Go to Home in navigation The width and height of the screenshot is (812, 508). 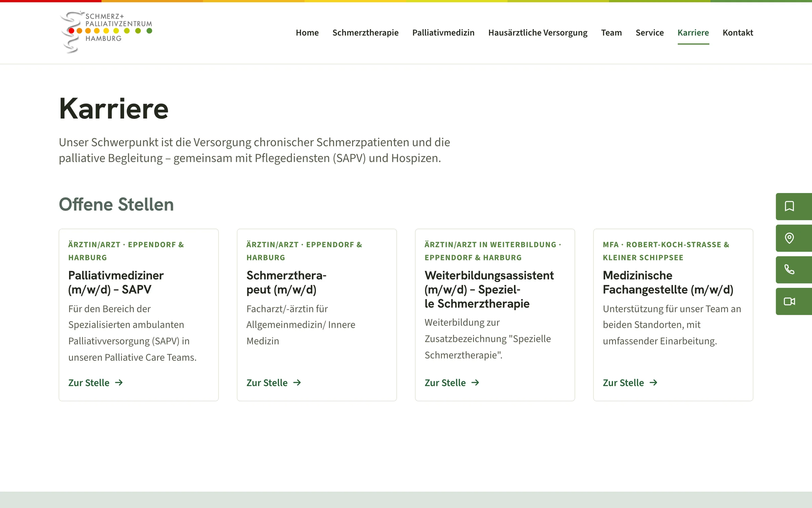307,33
